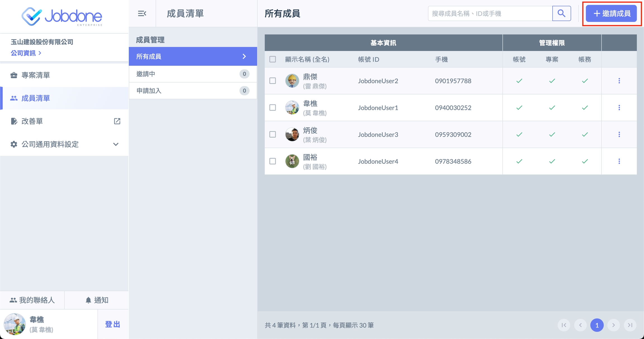The width and height of the screenshot is (644, 339).
Task: Open 公司資訊 link with chevron
Action: (x=26, y=53)
